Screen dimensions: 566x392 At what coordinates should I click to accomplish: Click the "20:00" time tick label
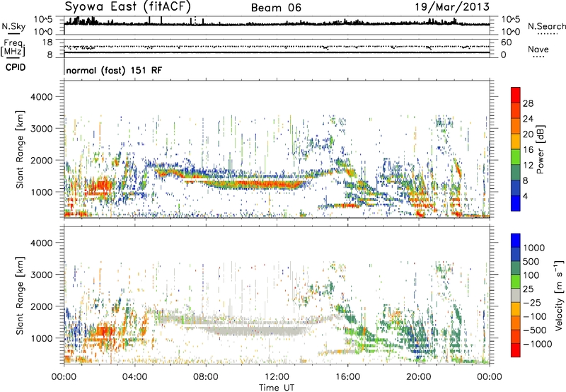tap(419, 377)
